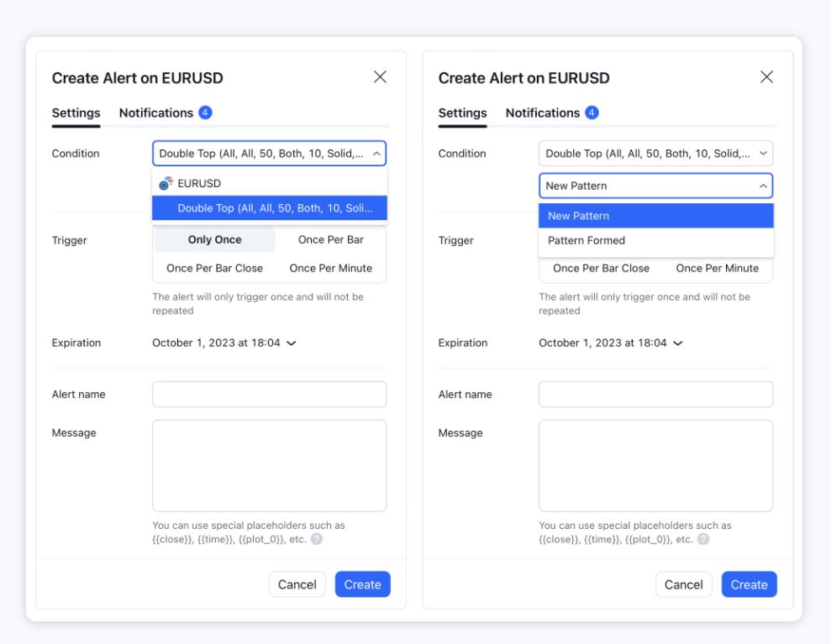Click the Notifications count badge in left dialog
Image resolution: width=831 pixels, height=644 pixels.
205,113
